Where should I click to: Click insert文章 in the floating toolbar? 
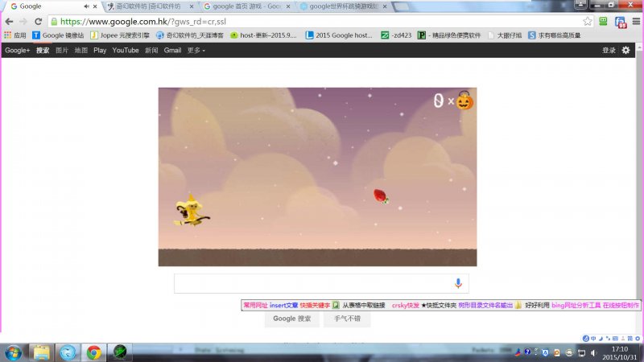(x=284, y=306)
